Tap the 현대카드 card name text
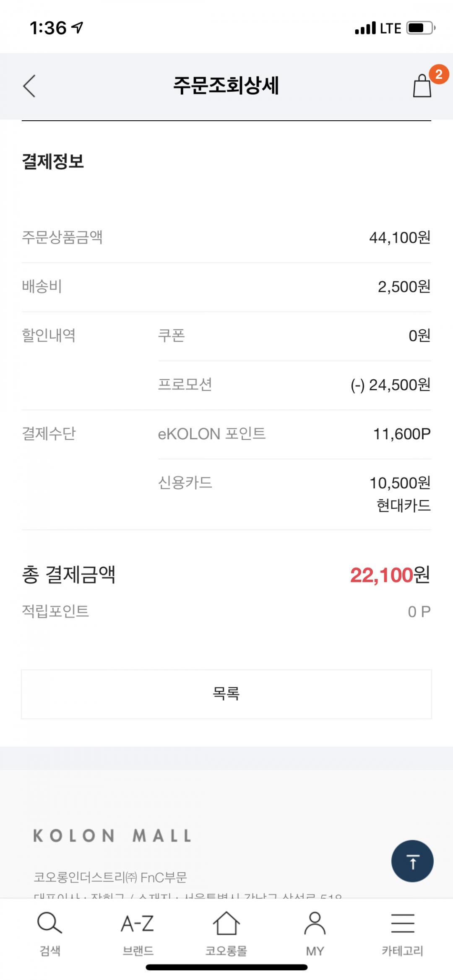453x980 pixels. tap(404, 506)
